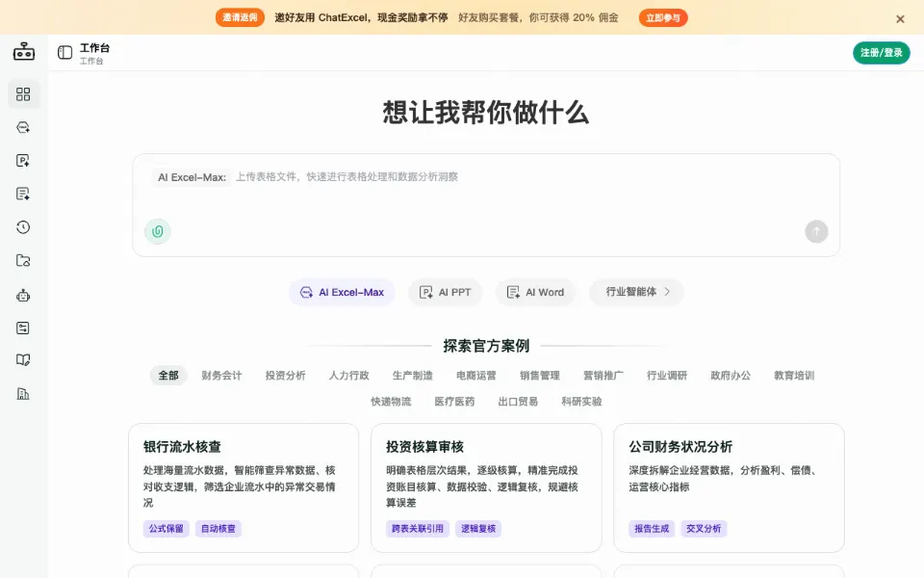924x578 pixels.
Task: Select the 医疗医药 category tab
Action: (454, 401)
